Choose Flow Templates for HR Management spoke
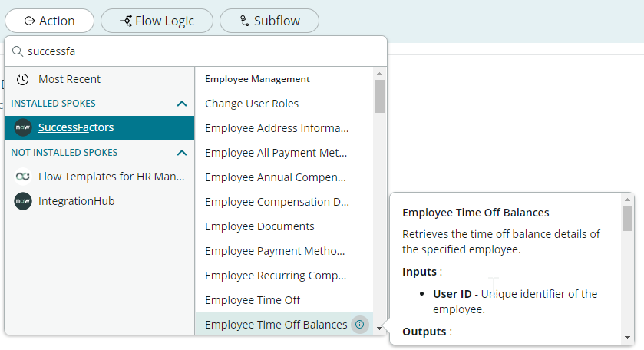 (99, 177)
